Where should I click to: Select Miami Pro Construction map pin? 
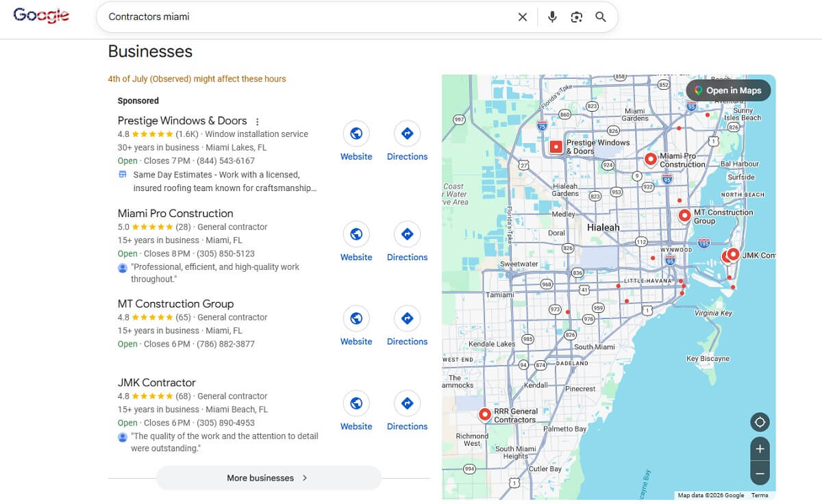coord(651,160)
